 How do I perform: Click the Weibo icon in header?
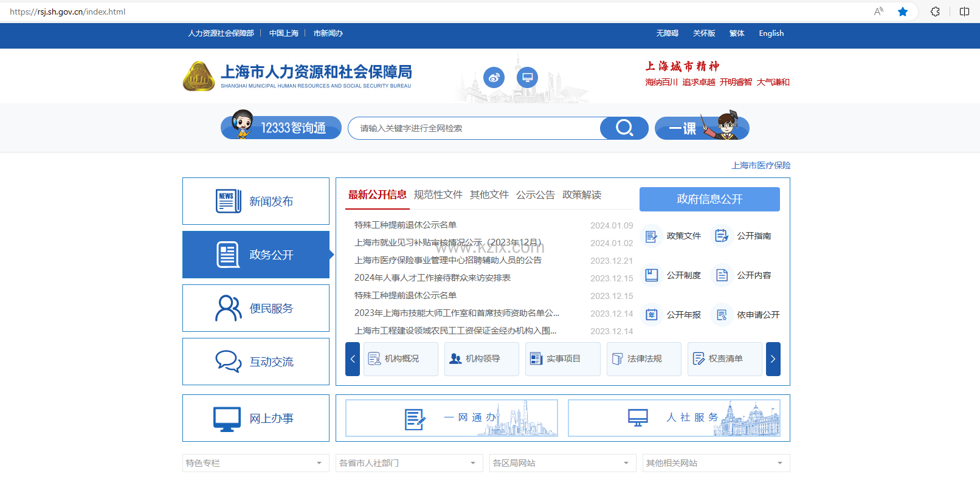pos(494,77)
